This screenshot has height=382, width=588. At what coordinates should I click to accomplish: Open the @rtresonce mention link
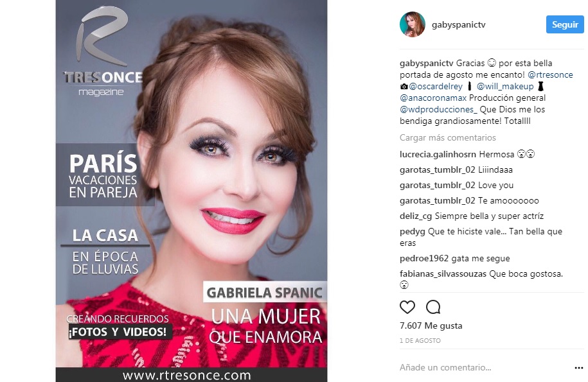(x=550, y=74)
